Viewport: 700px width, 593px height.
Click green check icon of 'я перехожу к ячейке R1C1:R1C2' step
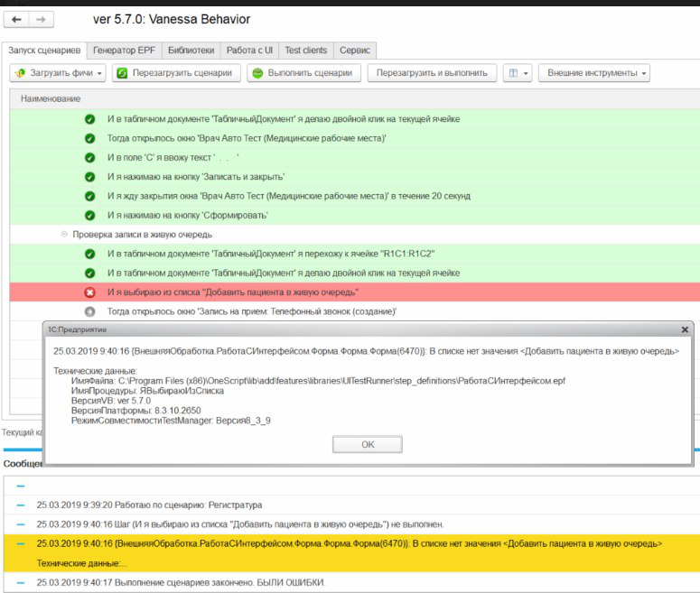[89, 254]
